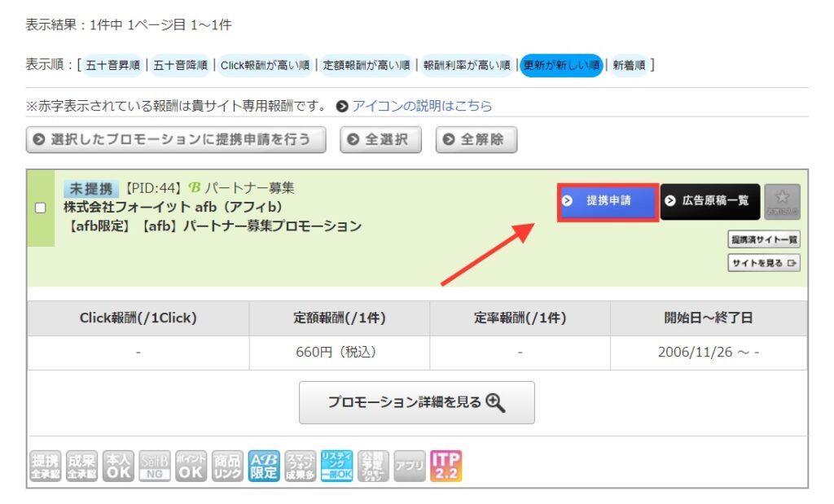This screenshot has width=834, height=504.
Task: Click the 商品リンク icon badge
Action: pos(227,467)
